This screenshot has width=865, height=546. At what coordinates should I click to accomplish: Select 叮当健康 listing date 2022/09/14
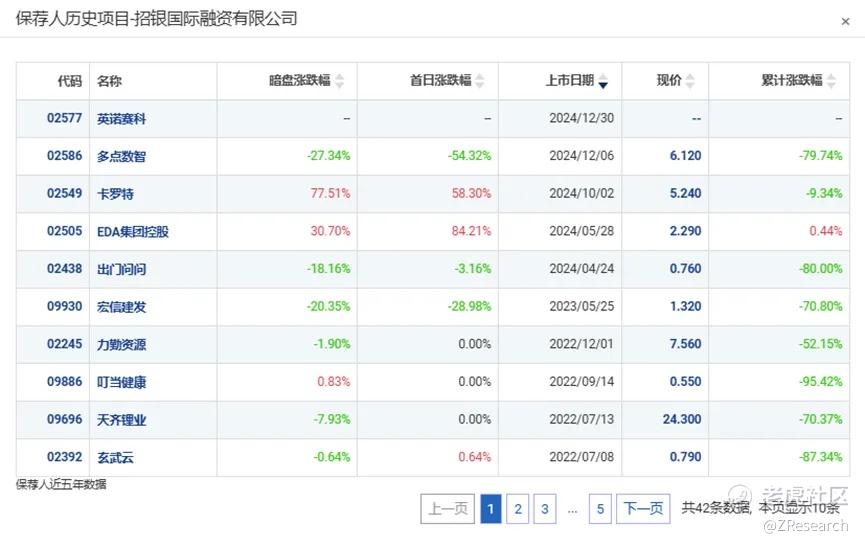click(x=581, y=381)
